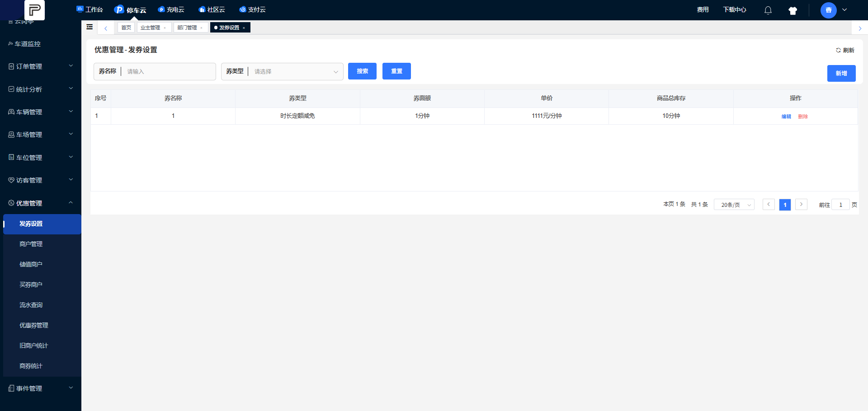The width and height of the screenshot is (868, 411).
Task: Toggle the sidebar collapse hamburger icon
Action: [90, 27]
